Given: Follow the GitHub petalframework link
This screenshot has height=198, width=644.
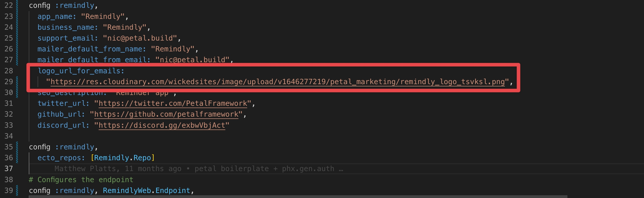Looking at the screenshot, I should tap(166, 114).
